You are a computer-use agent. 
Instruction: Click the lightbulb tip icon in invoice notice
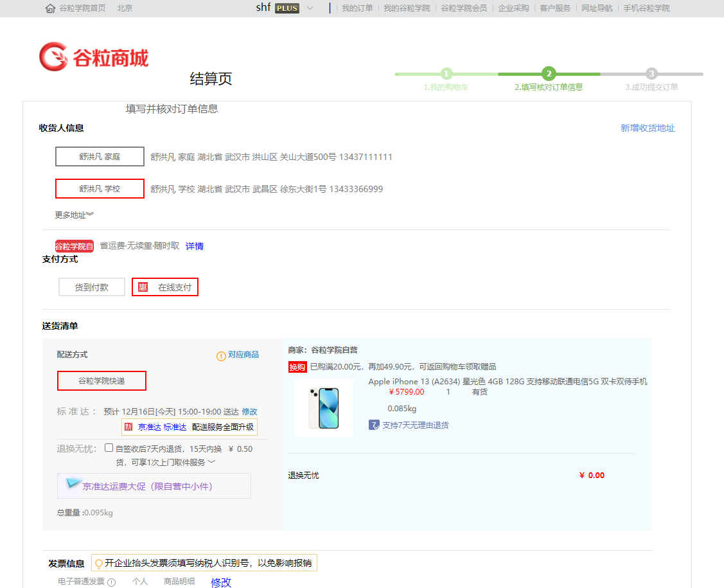pyautogui.click(x=98, y=564)
